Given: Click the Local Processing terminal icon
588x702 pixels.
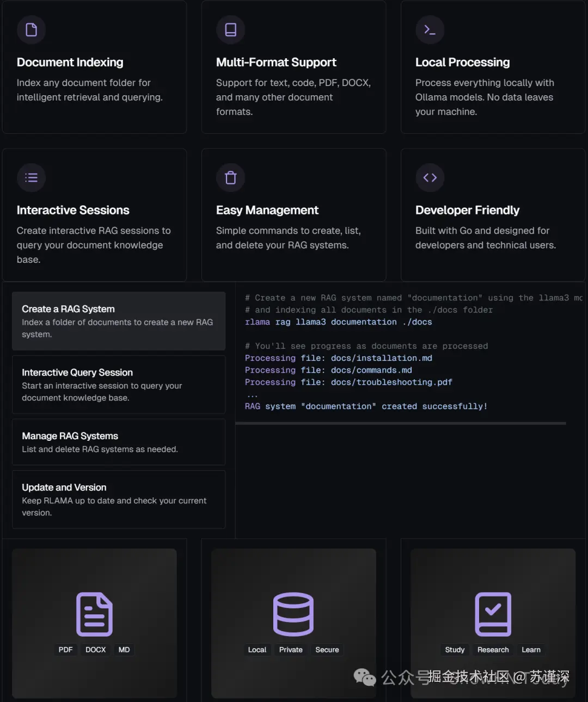Looking at the screenshot, I should click(x=430, y=29).
